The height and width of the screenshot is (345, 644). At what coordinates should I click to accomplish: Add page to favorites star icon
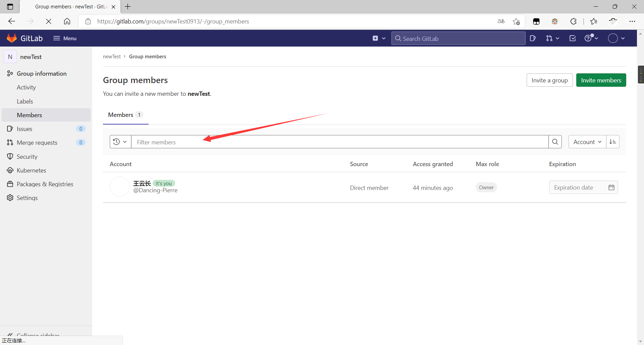tap(516, 21)
